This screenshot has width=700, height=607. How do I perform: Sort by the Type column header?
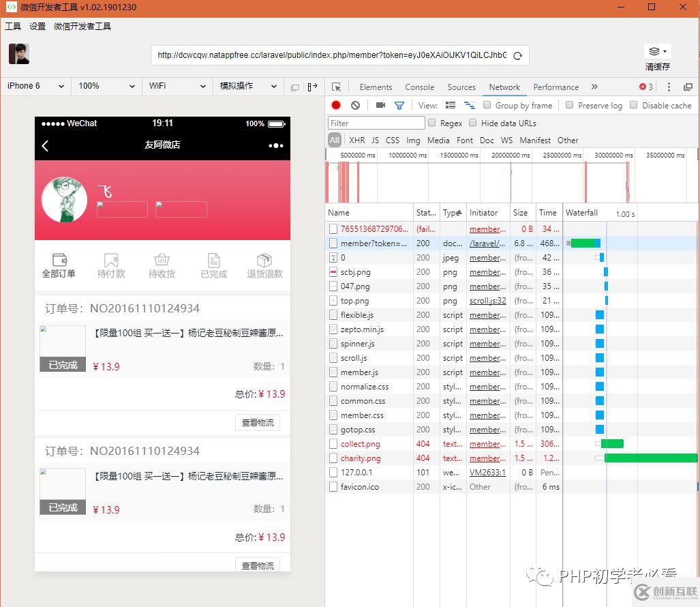point(452,213)
